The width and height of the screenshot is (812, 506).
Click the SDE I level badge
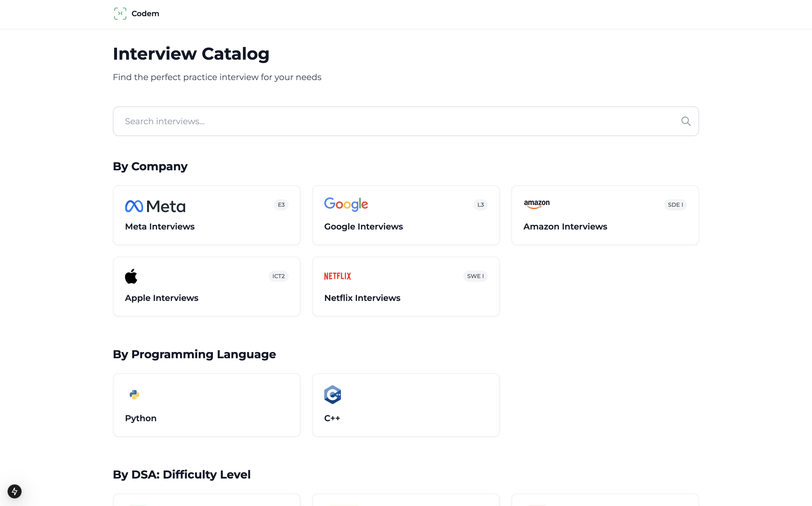[675, 205]
